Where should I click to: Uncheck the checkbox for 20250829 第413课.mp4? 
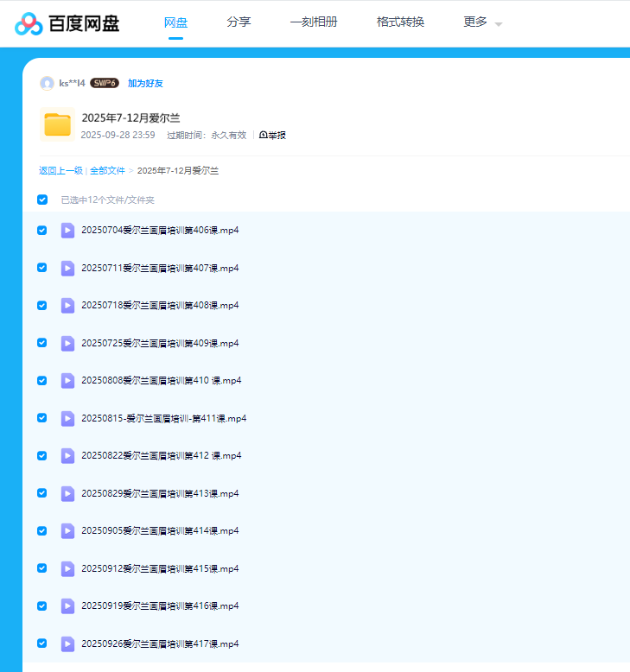tap(42, 493)
